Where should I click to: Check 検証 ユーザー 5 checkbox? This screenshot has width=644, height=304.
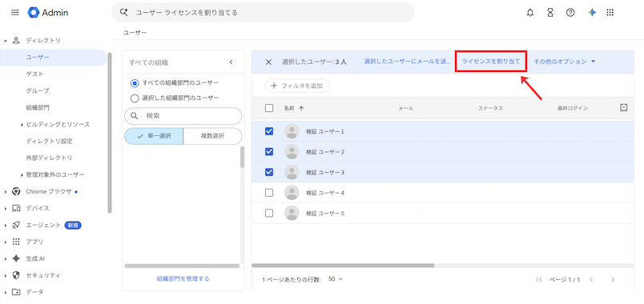click(x=269, y=213)
